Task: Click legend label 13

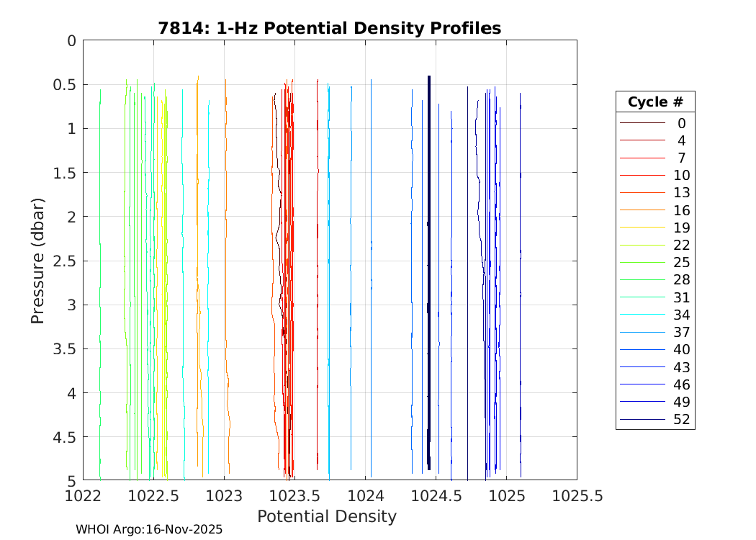Action: (681, 193)
